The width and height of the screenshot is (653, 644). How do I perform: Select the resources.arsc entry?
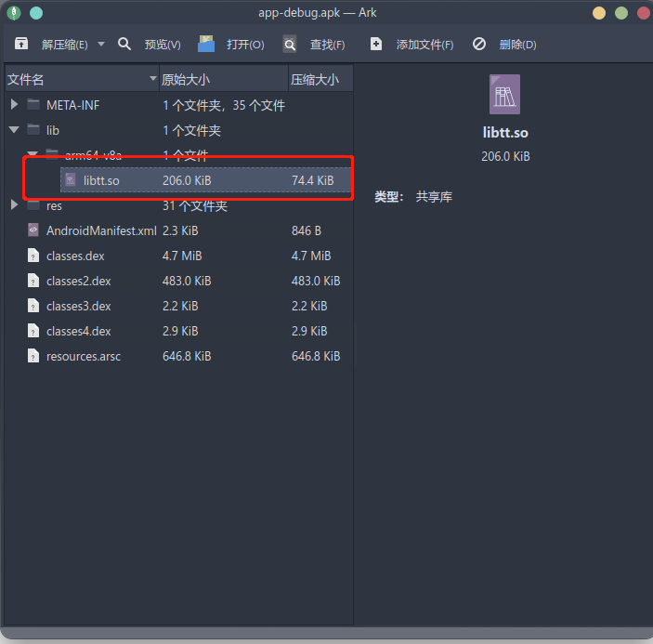(84, 356)
